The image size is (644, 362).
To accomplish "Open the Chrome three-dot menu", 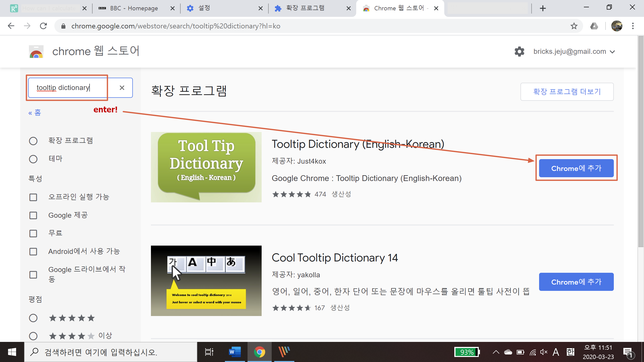I will click(x=633, y=26).
